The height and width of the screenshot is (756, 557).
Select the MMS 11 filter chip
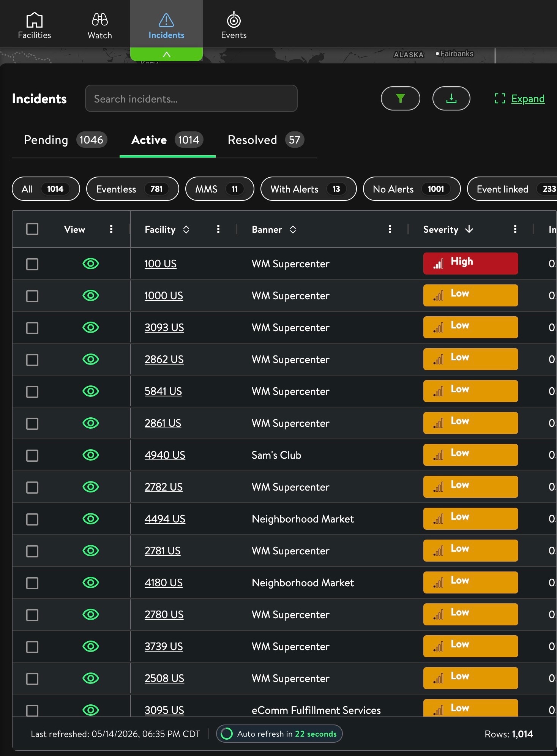tap(219, 189)
